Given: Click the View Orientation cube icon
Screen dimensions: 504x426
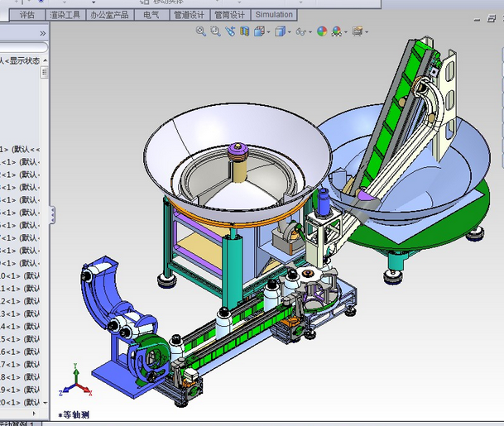Looking at the screenshot, I should 259,31.
